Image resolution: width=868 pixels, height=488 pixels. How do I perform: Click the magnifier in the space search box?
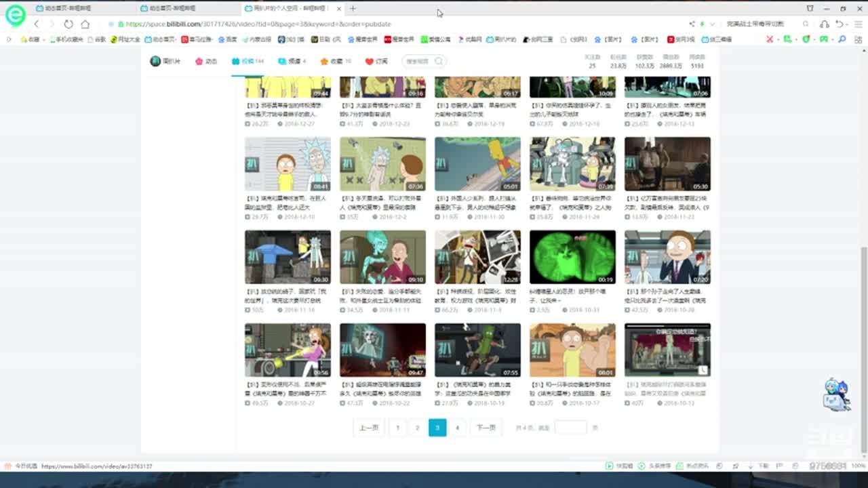(439, 61)
